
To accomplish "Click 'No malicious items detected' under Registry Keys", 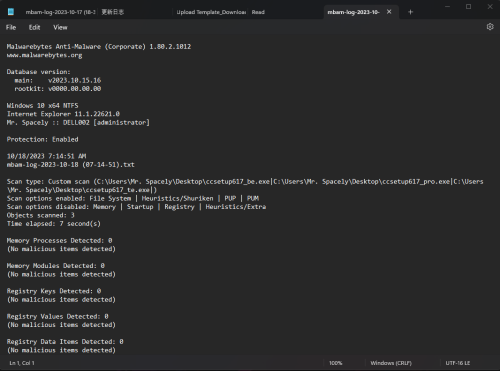I will pos(61,300).
